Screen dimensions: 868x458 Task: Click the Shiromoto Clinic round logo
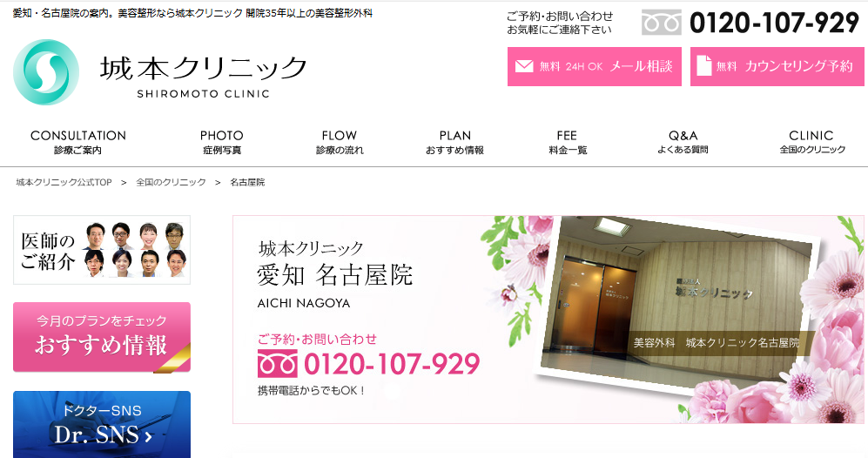pos(46,72)
